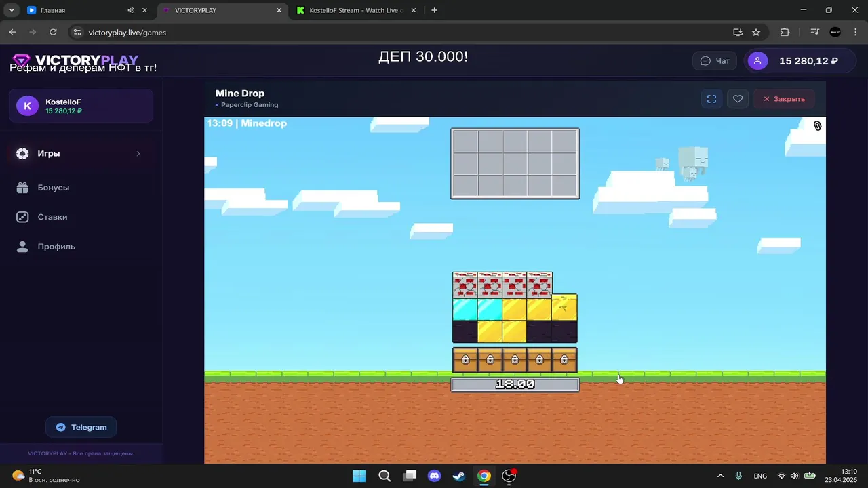Viewport: 868px width, 488px height.
Task: Open the Chrome profile avatar
Action: click(x=835, y=32)
